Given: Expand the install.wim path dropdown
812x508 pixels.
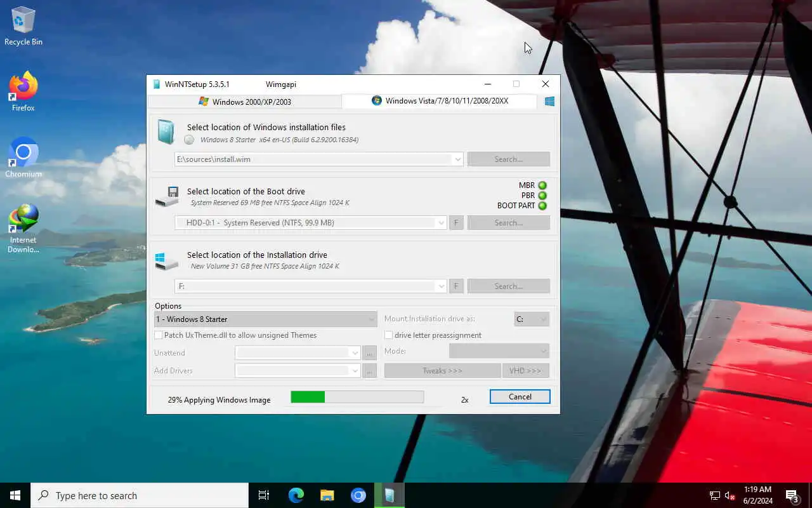Looking at the screenshot, I should (x=457, y=159).
